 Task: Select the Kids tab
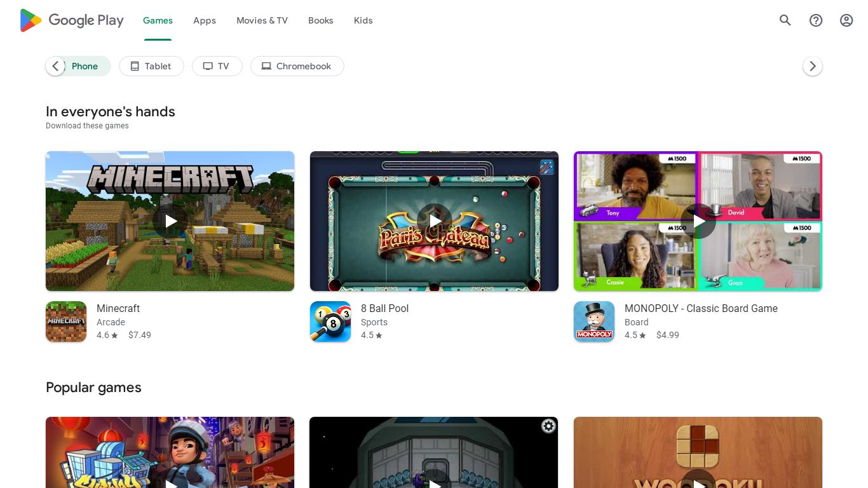(363, 20)
